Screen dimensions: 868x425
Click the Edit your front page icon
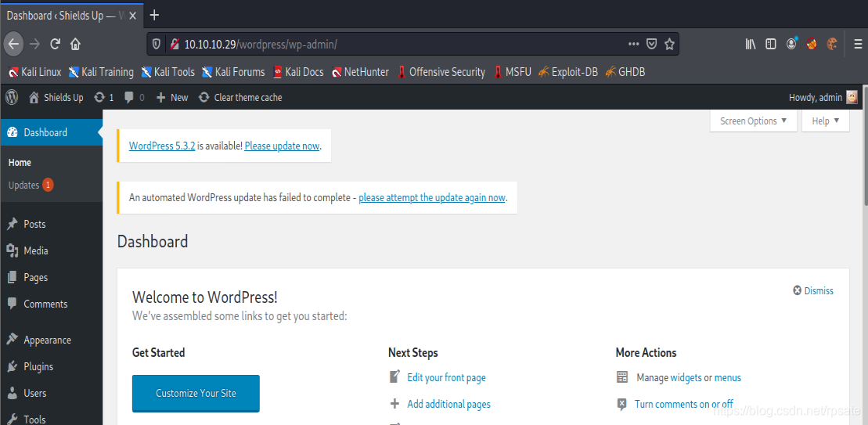pyautogui.click(x=394, y=376)
